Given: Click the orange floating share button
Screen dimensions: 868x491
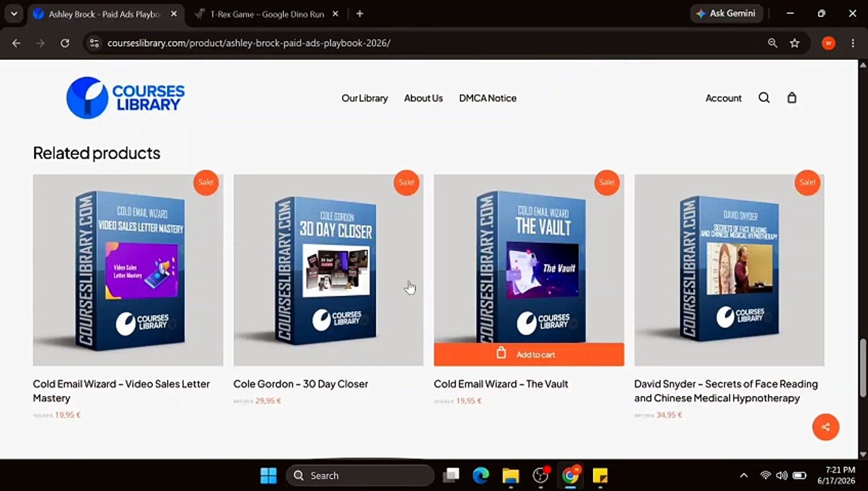Looking at the screenshot, I should (x=825, y=427).
